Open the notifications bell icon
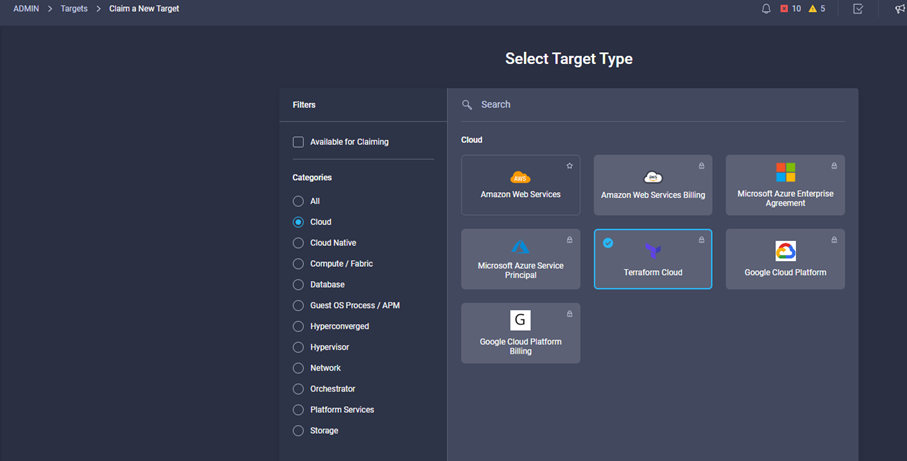This screenshot has height=461, width=907. [766, 9]
